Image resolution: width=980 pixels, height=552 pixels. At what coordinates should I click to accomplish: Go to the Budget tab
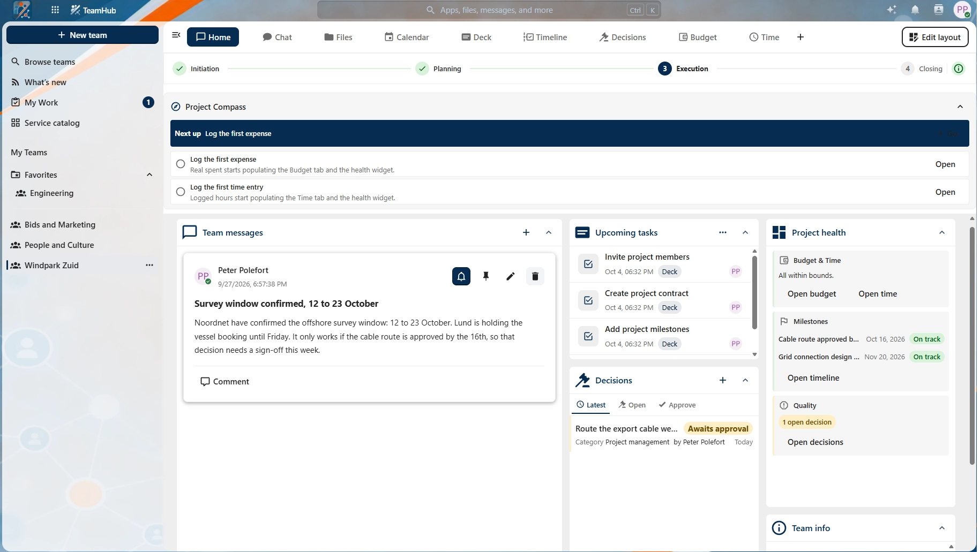click(698, 37)
